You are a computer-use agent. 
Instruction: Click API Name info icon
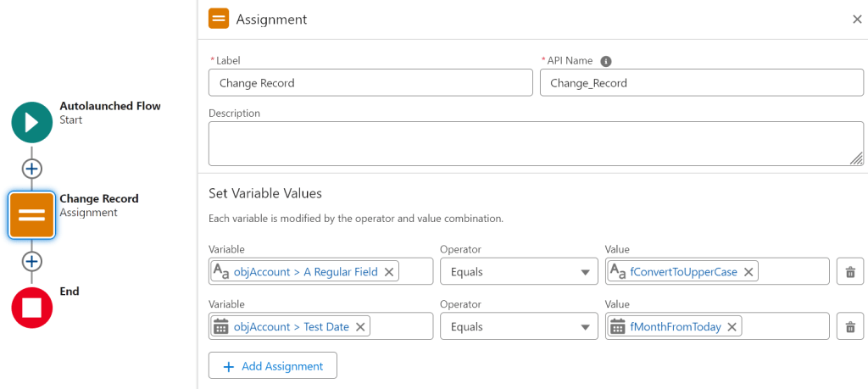point(606,61)
